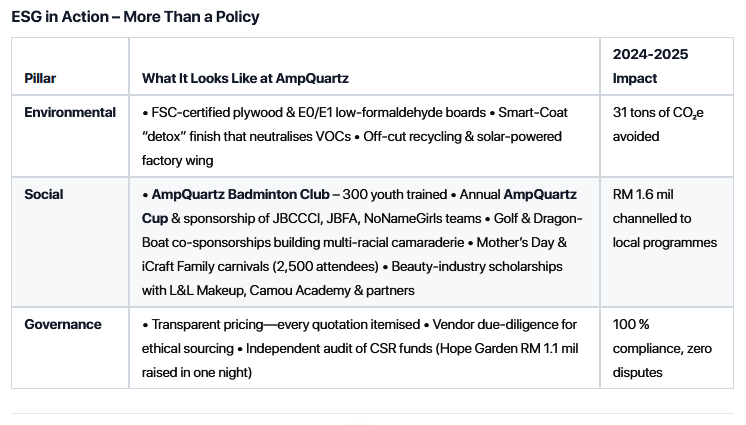Click 'What It Looks Like at AmpQuartz' header
The height and width of the screenshot is (425, 746).
pyautogui.click(x=245, y=78)
